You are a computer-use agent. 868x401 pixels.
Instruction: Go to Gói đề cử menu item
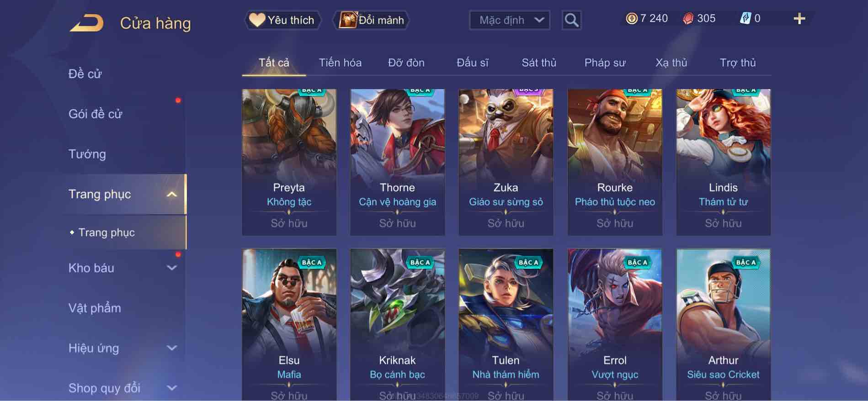click(x=95, y=114)
